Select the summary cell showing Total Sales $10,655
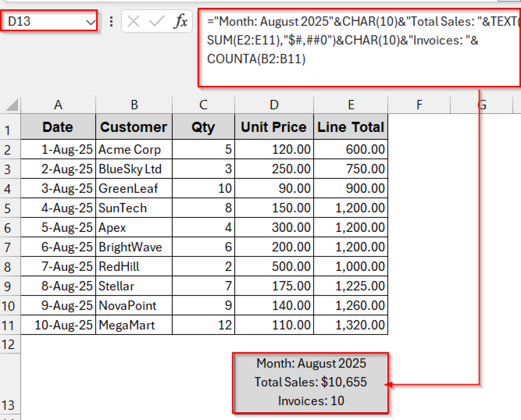The image size is (521, 420). click(x=310, y=382)
